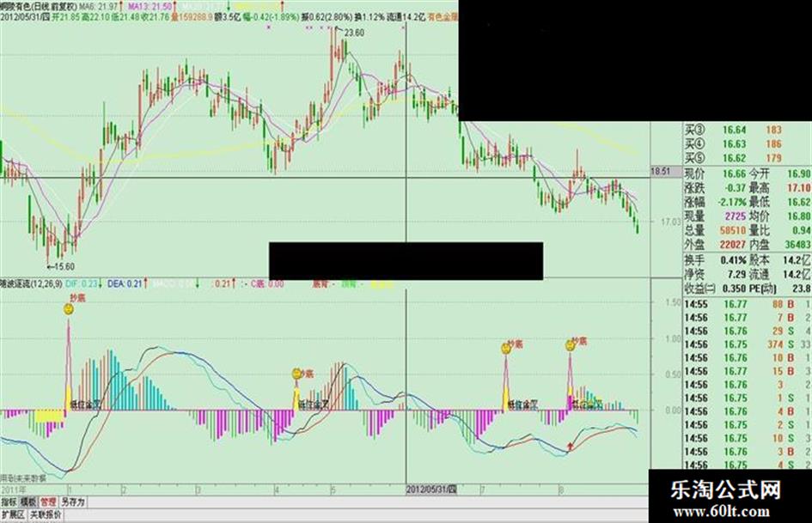This screenshot has height=523, width=812.
Task: Click the (12,26,9) indicator name label
Action: [x=32, y=283]
